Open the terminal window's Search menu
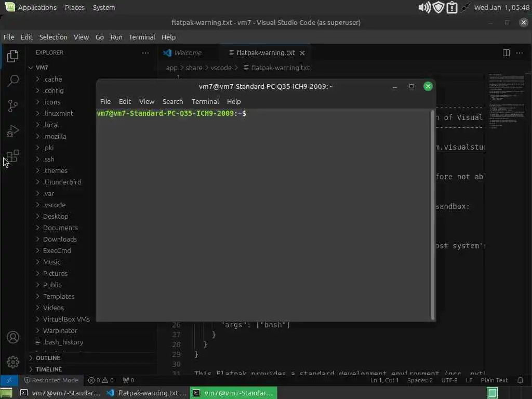Screen dimensions: 532x399 point(172,101)
